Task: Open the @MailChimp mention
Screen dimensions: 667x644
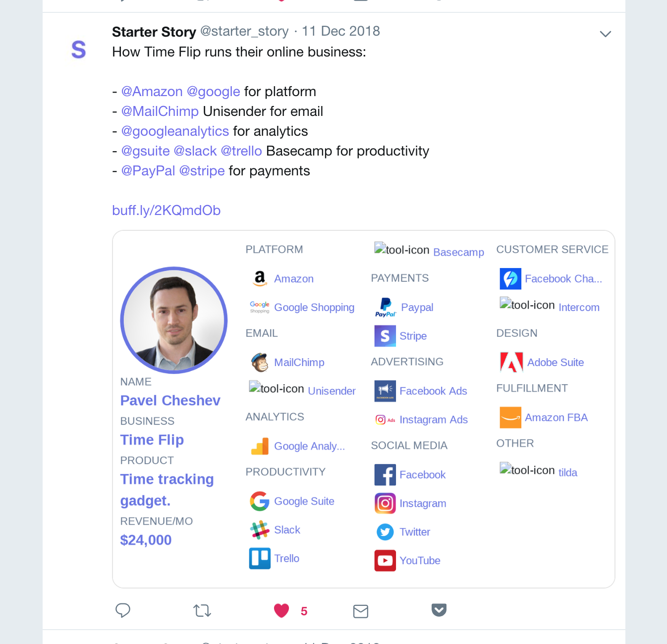Action: point(160,111)
